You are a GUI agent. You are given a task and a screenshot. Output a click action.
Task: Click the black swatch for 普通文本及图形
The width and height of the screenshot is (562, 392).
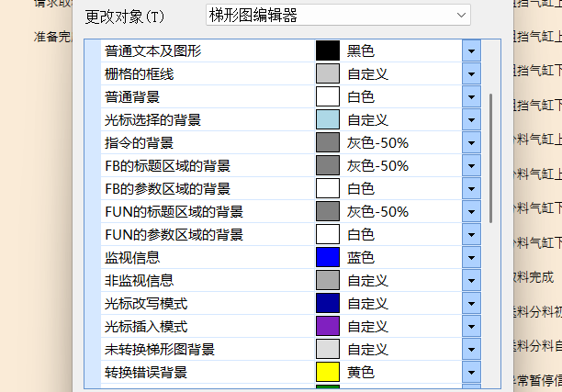point(328,51)
